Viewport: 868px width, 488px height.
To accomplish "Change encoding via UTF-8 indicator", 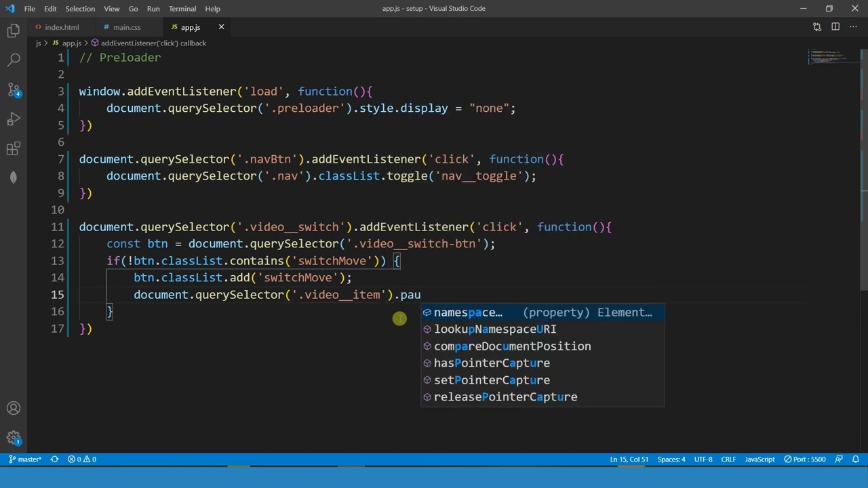I will click(x=703, y=460).
